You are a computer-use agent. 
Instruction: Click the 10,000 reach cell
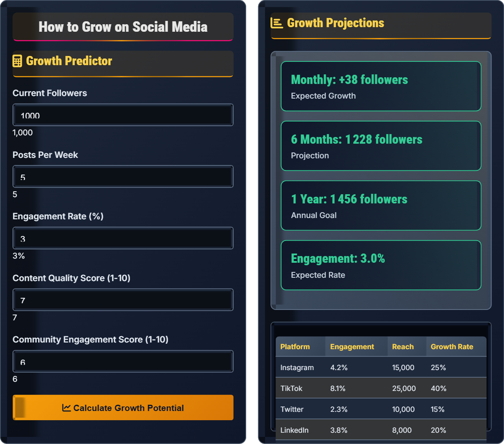(x=403, y=409)
